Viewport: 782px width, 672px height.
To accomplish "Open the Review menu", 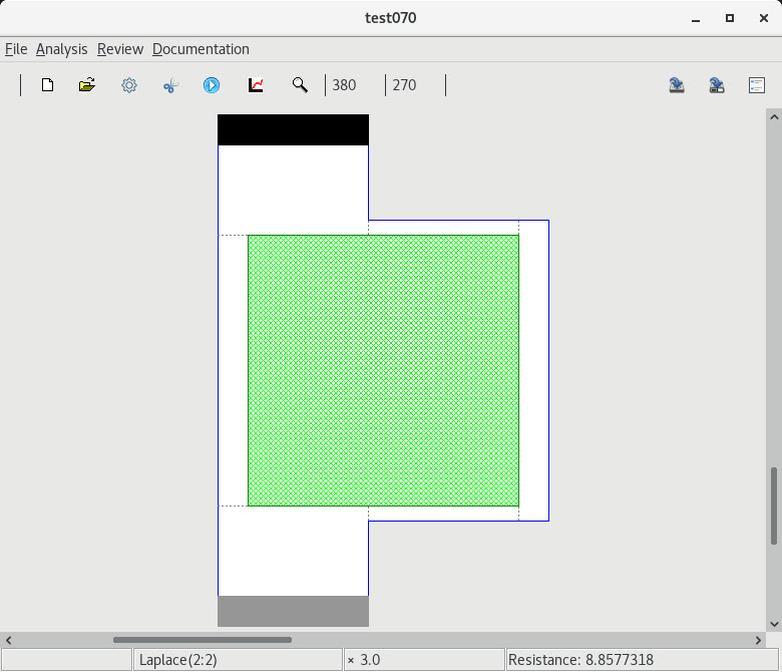I will 120,49.
